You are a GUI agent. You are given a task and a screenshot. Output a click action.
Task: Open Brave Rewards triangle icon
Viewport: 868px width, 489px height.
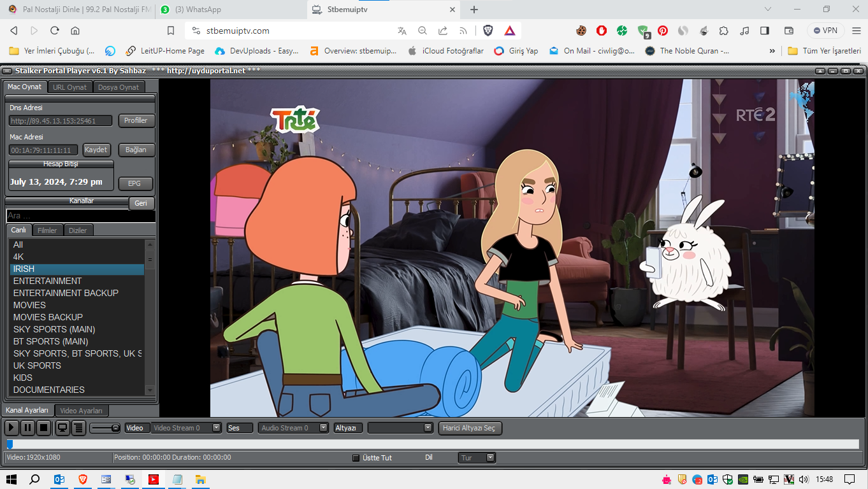(509, 31)
